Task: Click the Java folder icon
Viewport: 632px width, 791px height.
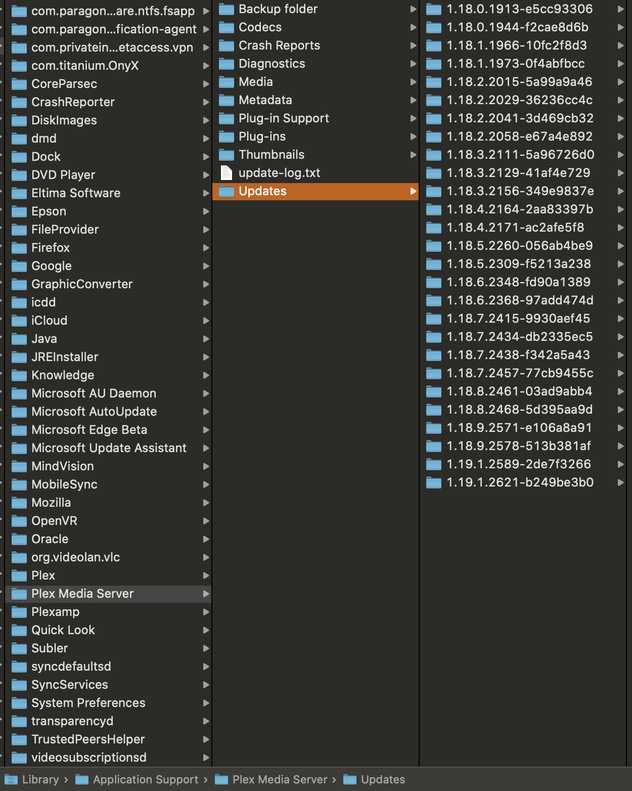Action: coord(19,339)
